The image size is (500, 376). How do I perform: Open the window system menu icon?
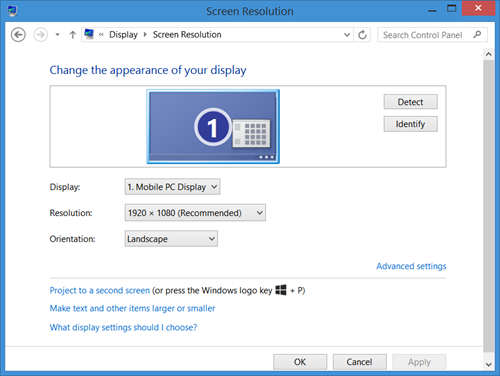point(13,11)
